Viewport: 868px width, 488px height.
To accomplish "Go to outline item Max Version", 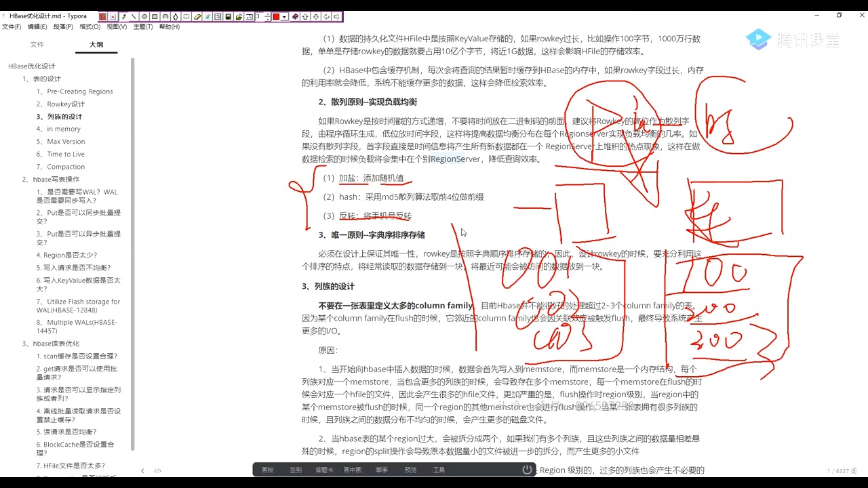I will [x=60, y=142].
